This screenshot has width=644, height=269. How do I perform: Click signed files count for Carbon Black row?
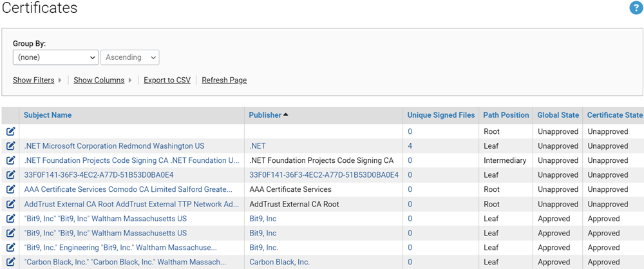pos(410,262)
